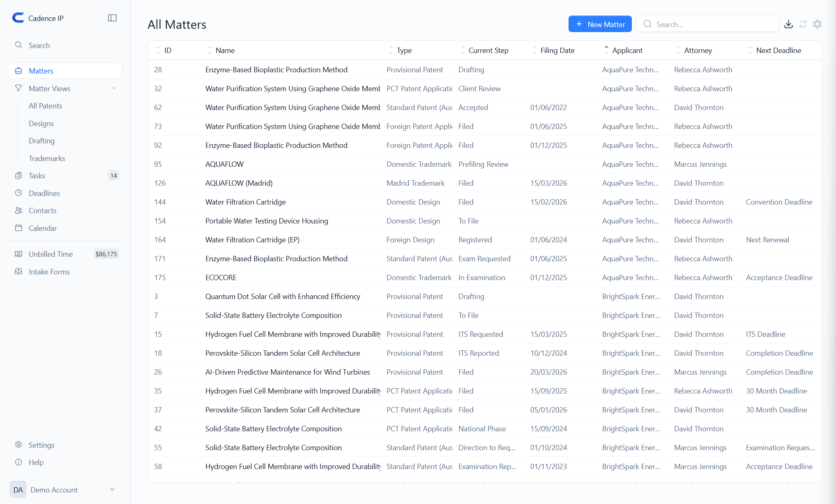Click the Deadlines clock icon
836x504 pixels.
click(x=18, y=193)
